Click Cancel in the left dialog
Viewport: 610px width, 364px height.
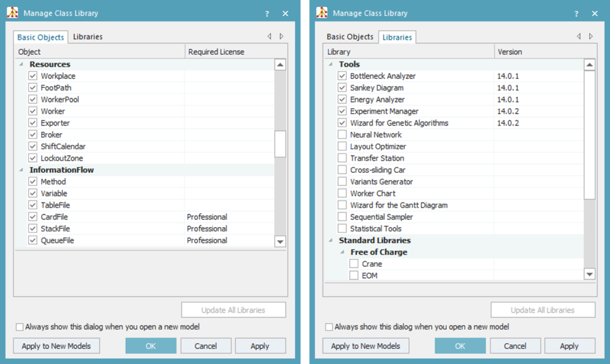click(206, 346)
